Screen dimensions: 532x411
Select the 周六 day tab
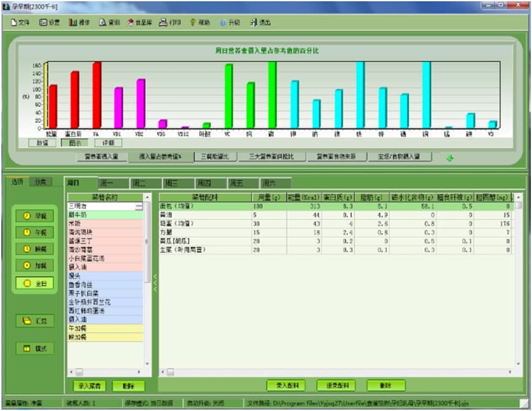coord(276,183)
